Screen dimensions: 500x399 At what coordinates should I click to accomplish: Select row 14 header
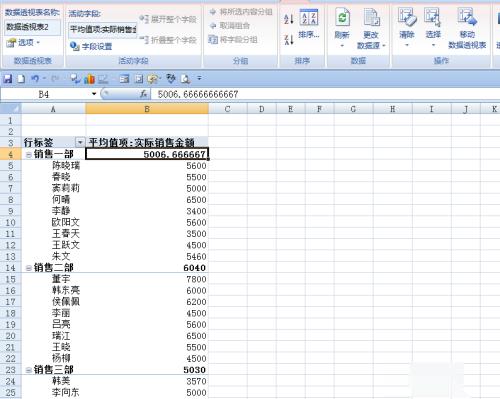tap(10, 268)
